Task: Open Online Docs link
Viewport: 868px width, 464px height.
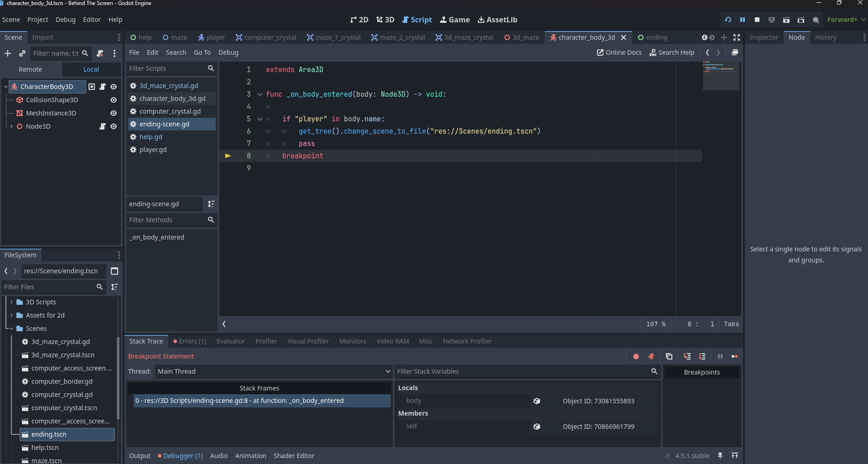Action: point(619,52)
